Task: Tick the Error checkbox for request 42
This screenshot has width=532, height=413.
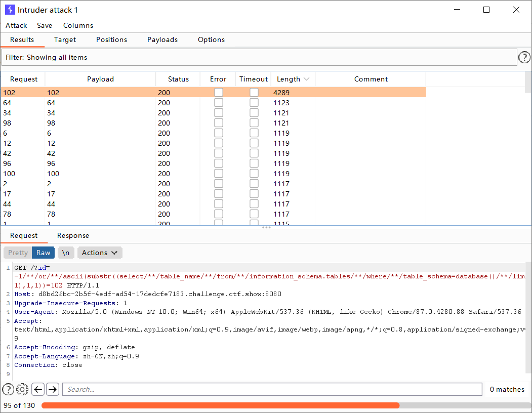Action: coord(219,153)
